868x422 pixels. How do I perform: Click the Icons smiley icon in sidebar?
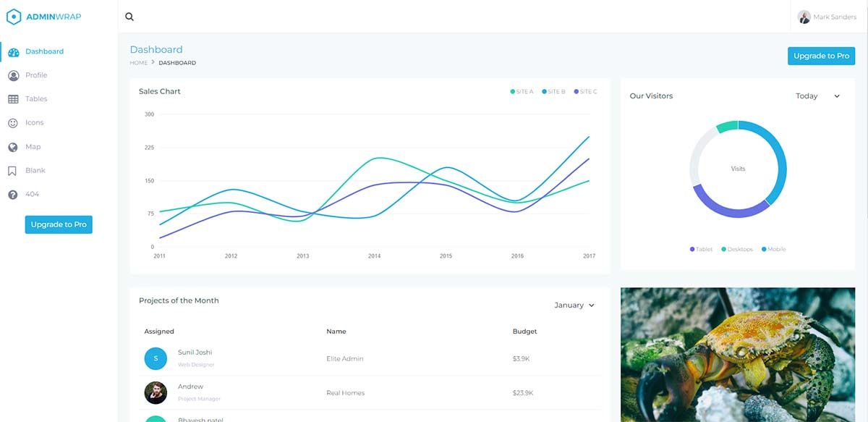coord(13,123)
